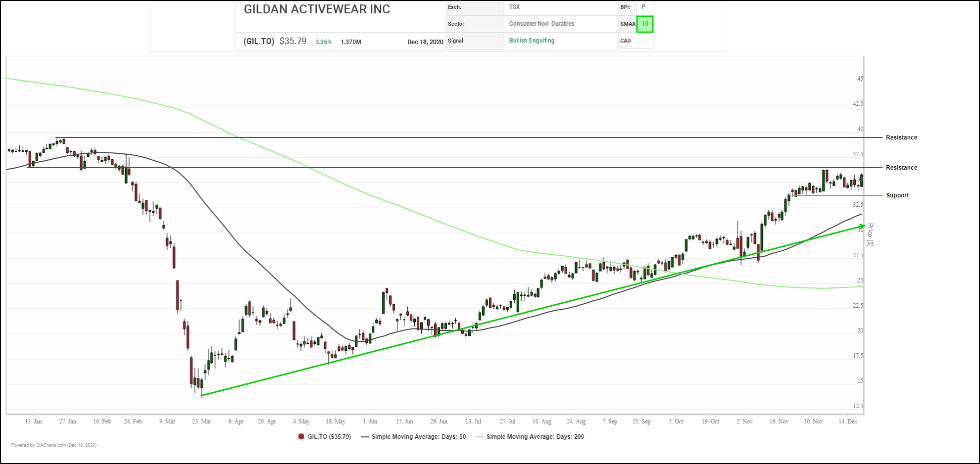Viewport: 980px width, 464px height.
Task: Click the red GIL.TO legend marker dot
Action: (301, 437)
